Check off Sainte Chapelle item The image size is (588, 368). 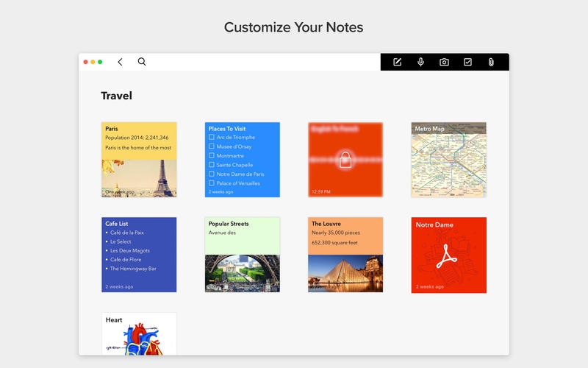[212, 165]
